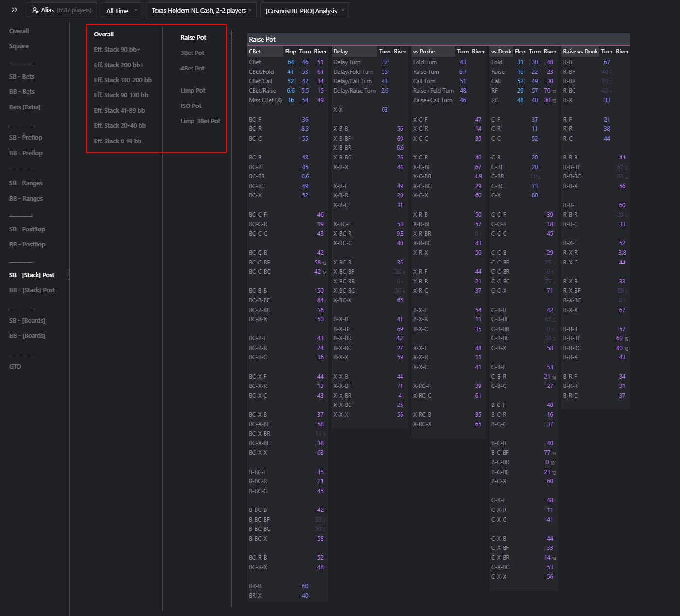Click the Alias player icon

[35, 10]
